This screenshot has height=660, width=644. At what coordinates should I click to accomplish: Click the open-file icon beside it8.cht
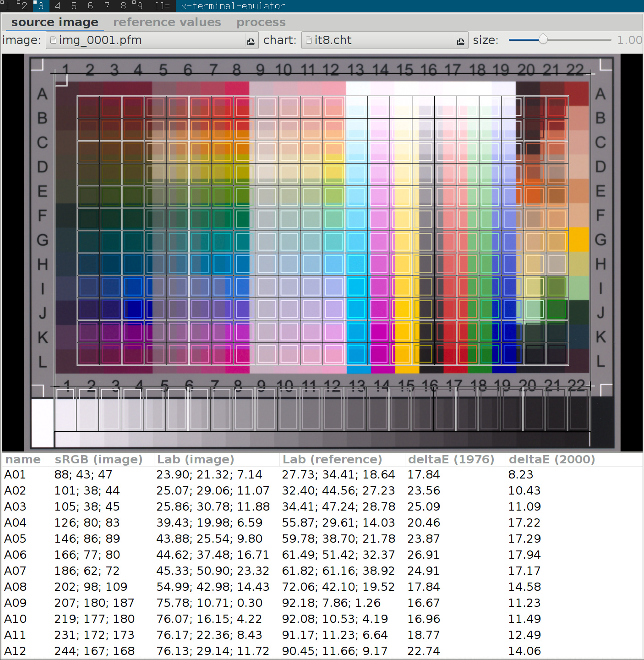pyautogui.click(x=460, y=42)
